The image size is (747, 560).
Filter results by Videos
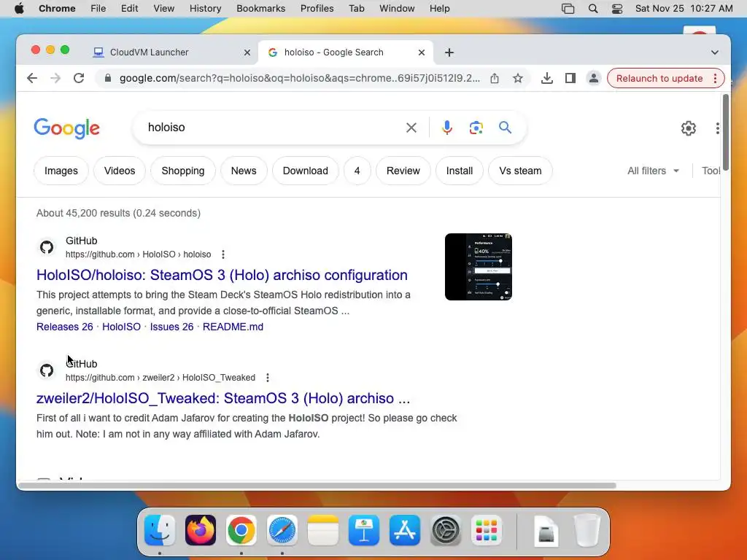click(x=120, y=171)
